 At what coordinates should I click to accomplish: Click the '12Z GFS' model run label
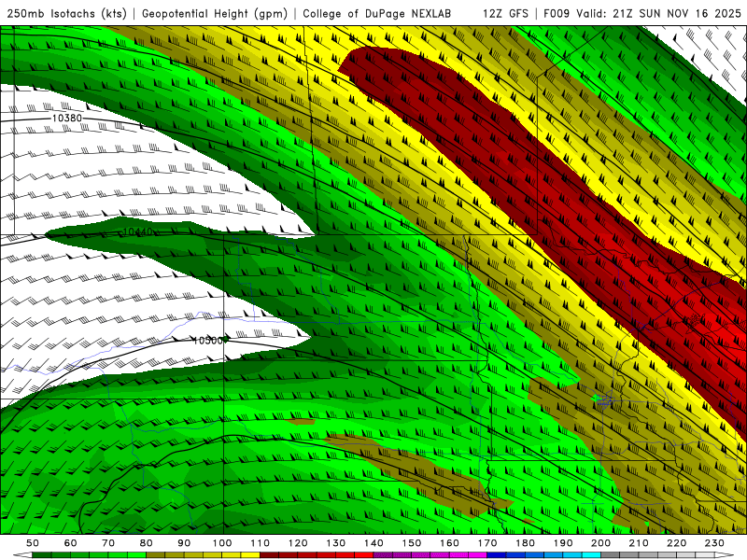pos(505,14)
